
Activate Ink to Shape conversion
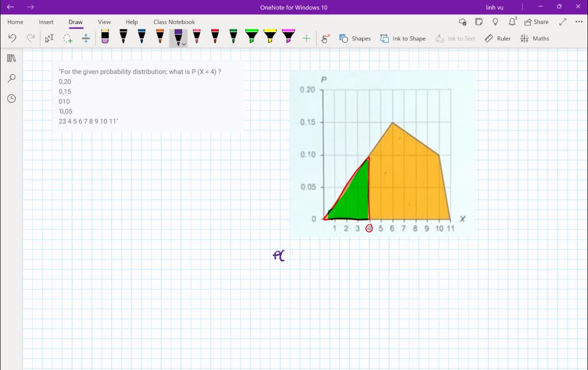click(403, 38)
